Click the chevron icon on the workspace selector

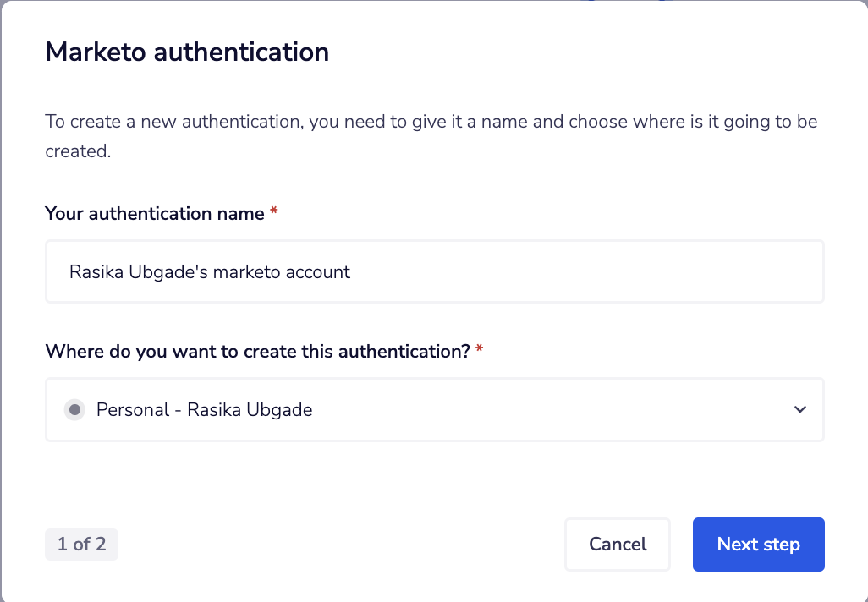pos(799,409)
